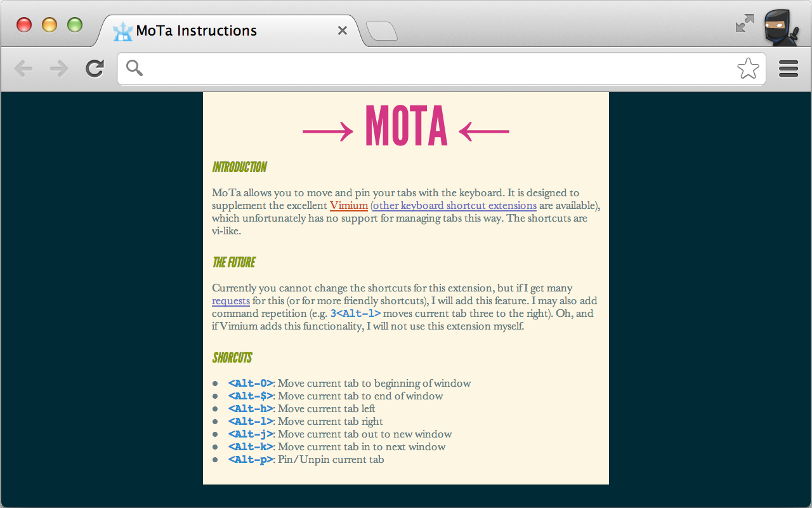Click 'Move current tab left' description
This screenshot has width=812, height=508.
(327, 409)
